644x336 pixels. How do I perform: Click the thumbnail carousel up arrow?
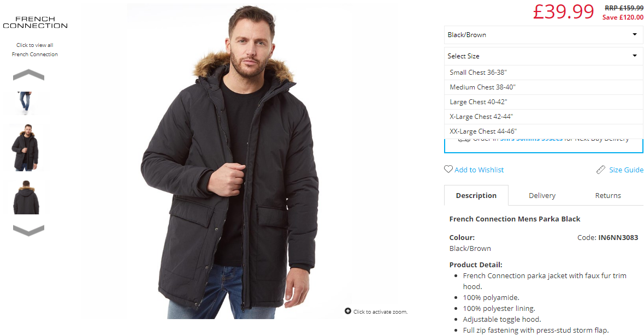click(28, 75)
